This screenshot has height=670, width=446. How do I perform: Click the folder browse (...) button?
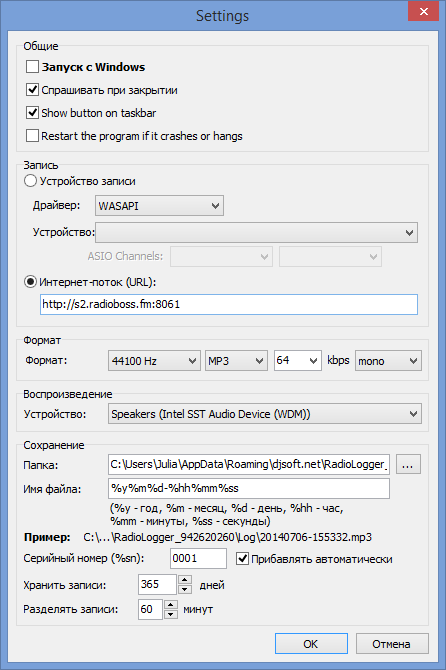[x=408, y=464]
